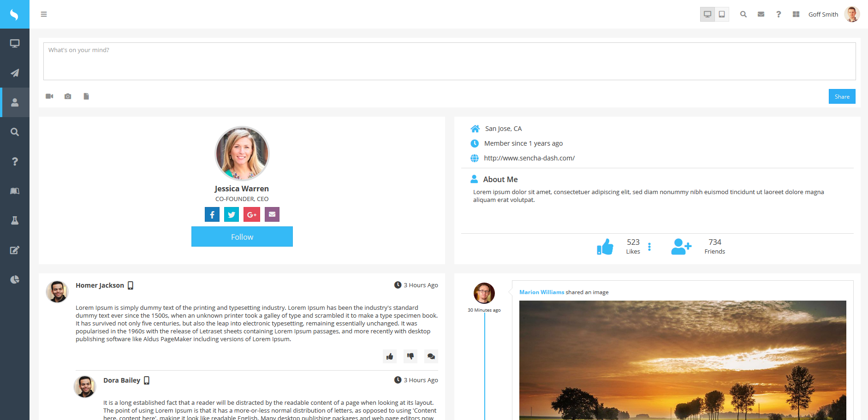
Task: Click the San Jose, CA location
Action: (503, 129)
